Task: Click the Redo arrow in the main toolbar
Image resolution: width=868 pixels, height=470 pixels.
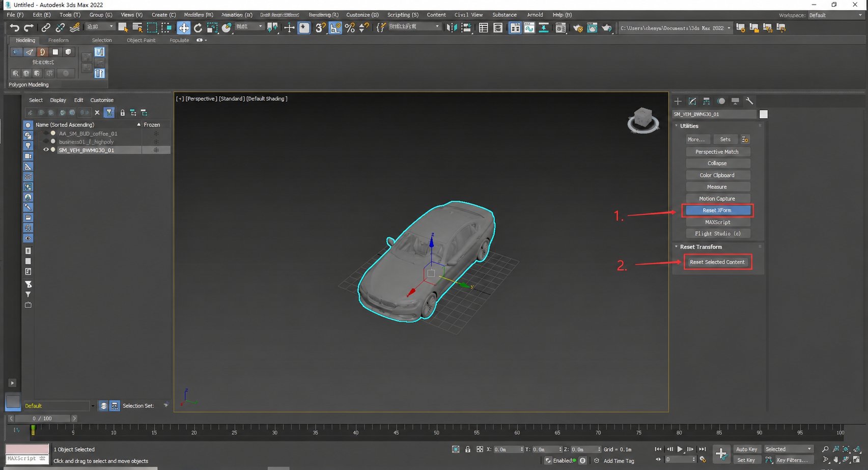Action: coord(29,28)
